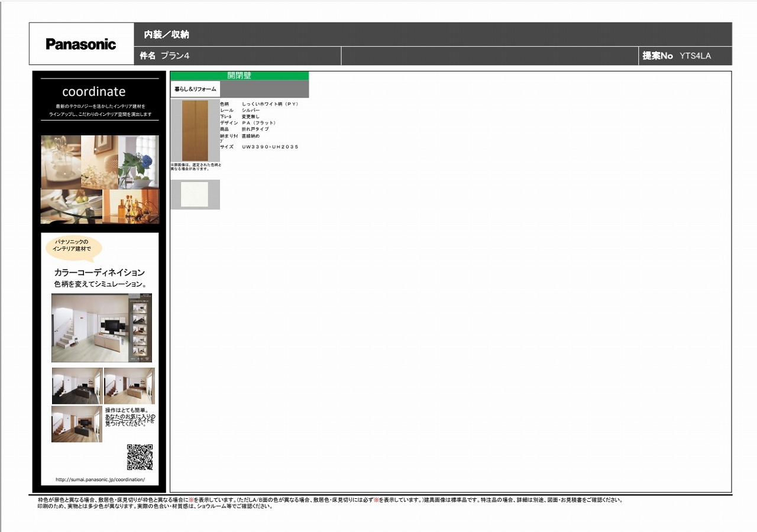This screenshot has height=532, width=757.
Task: Click the サイズ UW3390×UH2035 specification
Action: pos(259,147)
